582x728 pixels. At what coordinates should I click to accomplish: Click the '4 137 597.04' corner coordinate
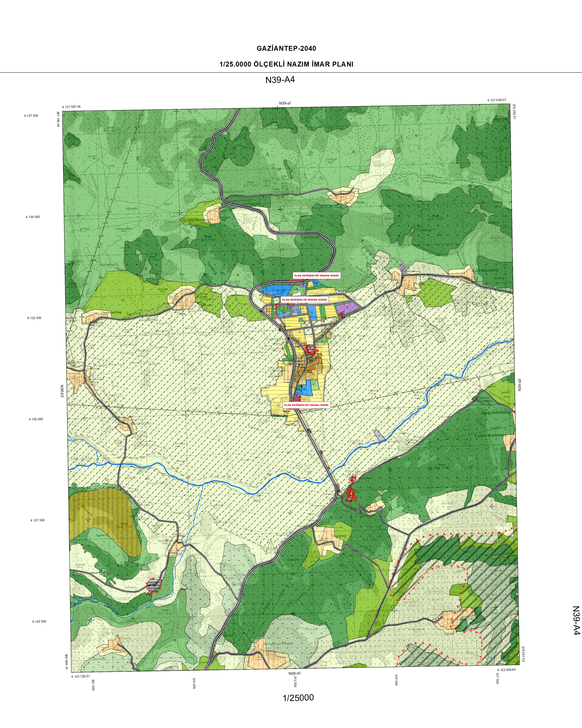71,107
